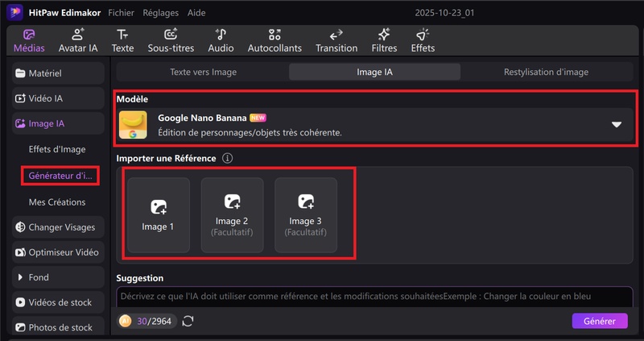Collapse the Image IA sidebar section
The image size is (644, 341).
(x=59, y=123)
